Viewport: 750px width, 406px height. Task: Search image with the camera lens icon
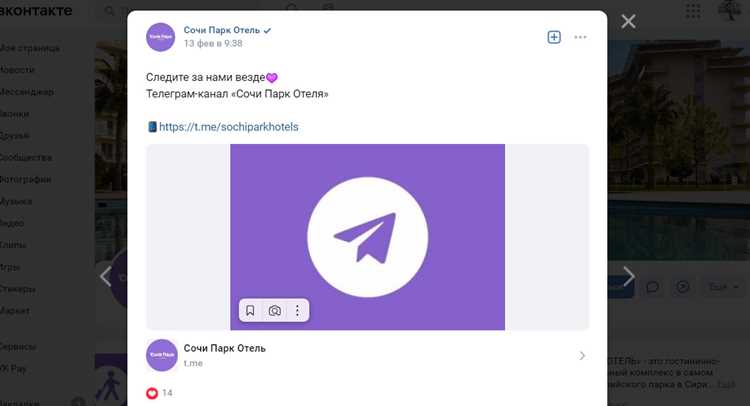point(275,311)
